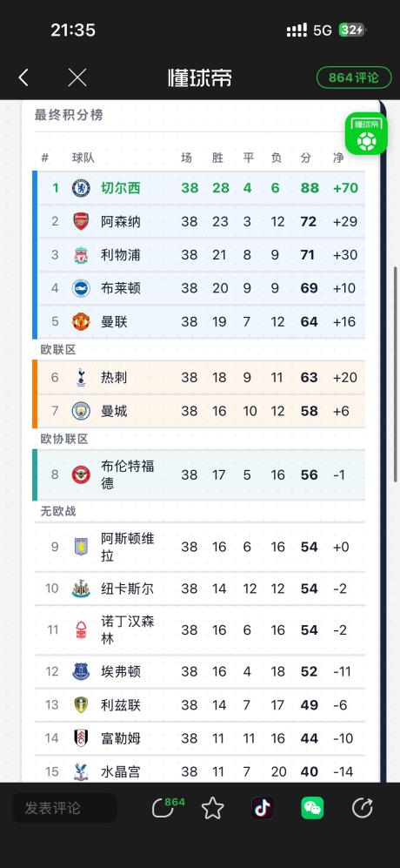Tap the Manchester City crest

click(82, 411)
